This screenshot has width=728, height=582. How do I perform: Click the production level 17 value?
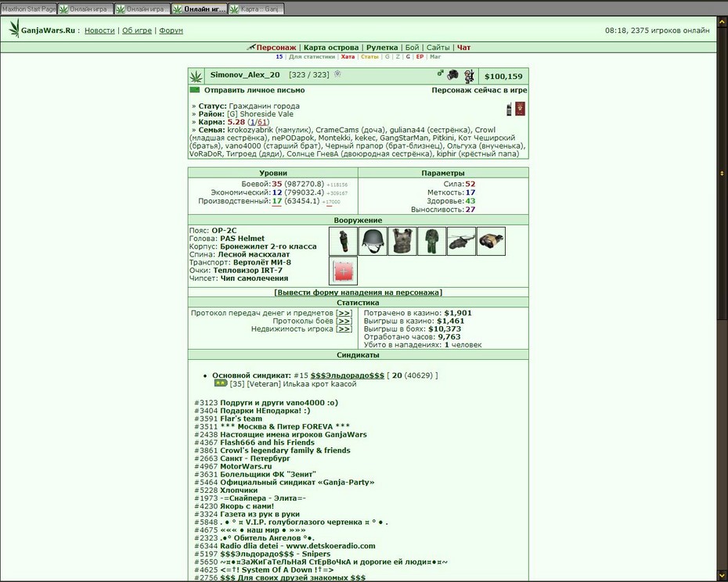(276, 201)
